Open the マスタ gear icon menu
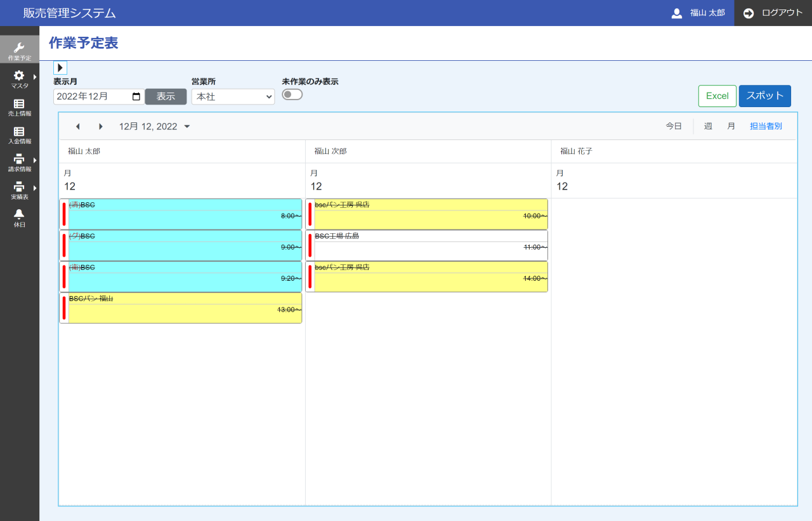This screenshot has height=521, width=812. (x=19, y=75)
